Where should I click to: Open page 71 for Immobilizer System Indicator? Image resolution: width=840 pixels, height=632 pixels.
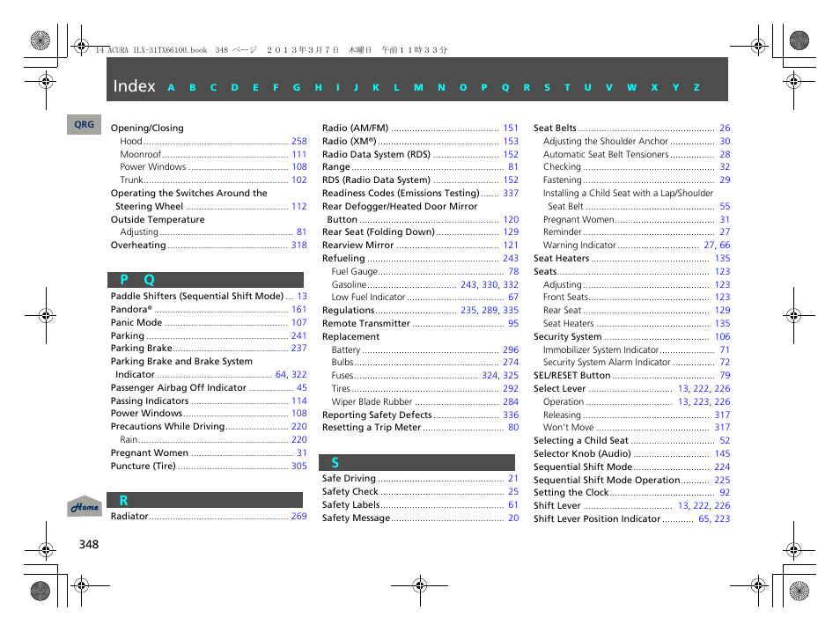(x=725, y=349)
